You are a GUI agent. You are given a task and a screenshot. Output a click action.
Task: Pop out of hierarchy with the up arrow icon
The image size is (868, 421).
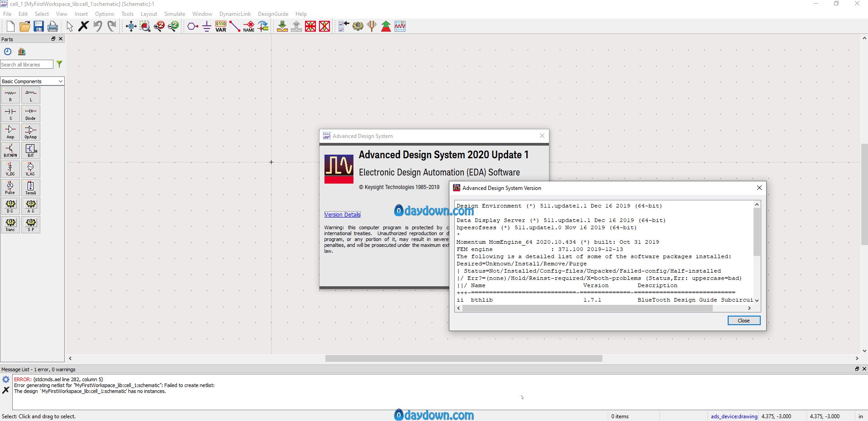(x=296, y=26)
